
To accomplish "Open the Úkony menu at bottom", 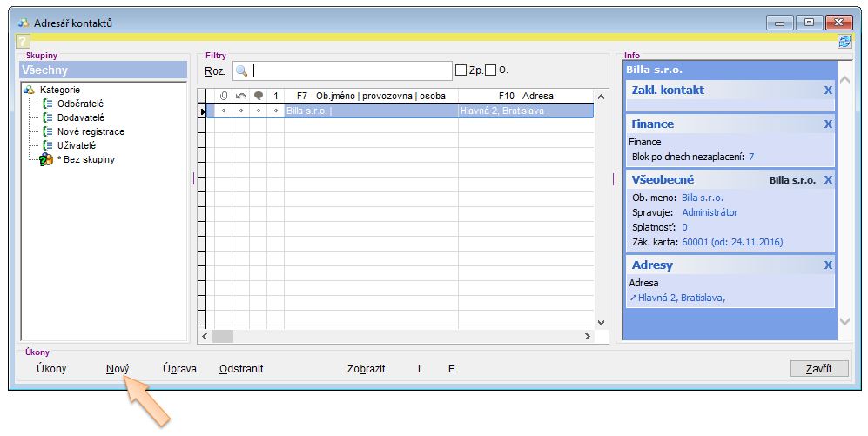I will [x=51, y=369].
